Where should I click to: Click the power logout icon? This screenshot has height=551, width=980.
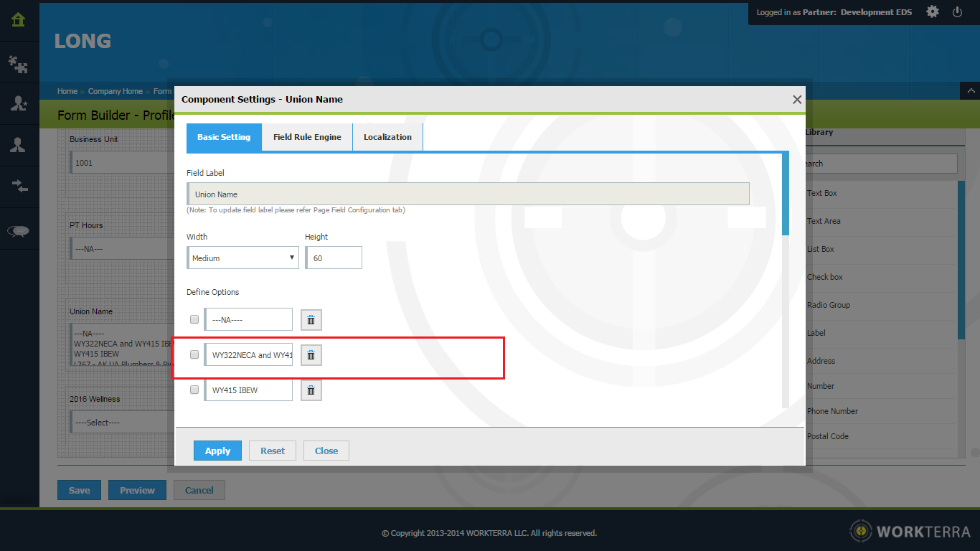(x=957, y=12)
